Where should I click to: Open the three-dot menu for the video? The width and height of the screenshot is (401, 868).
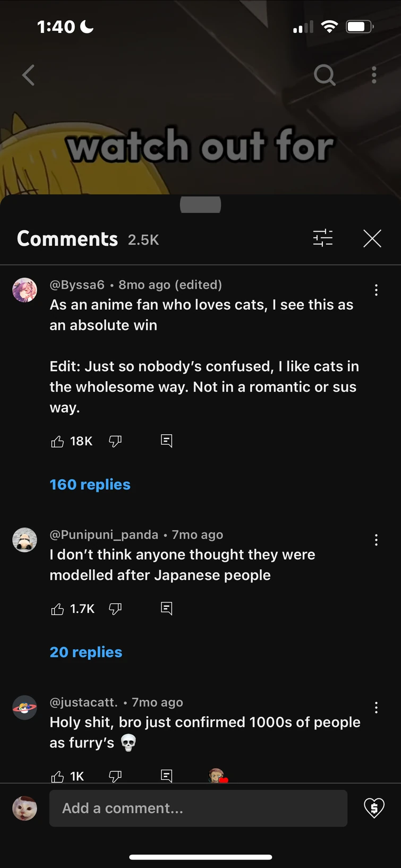point(374,75)
